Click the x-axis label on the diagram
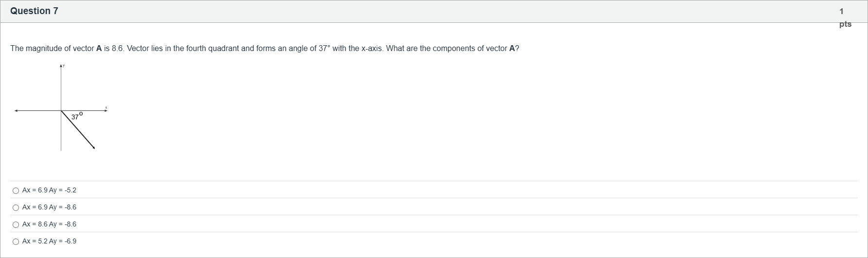 click(x=106, y=107)
